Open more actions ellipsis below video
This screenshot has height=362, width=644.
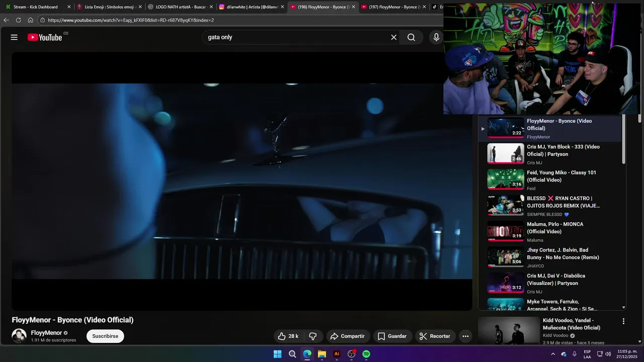click(x=465, y=336)
